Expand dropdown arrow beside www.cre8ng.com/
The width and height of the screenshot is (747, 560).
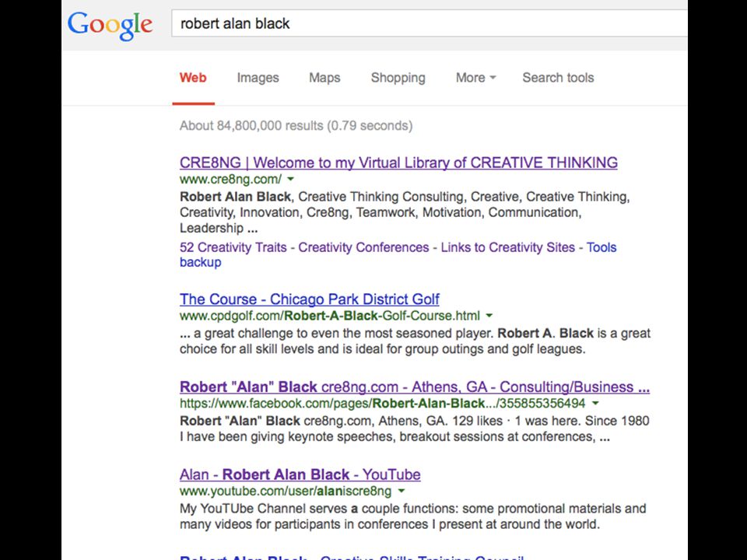coord(290,180)
